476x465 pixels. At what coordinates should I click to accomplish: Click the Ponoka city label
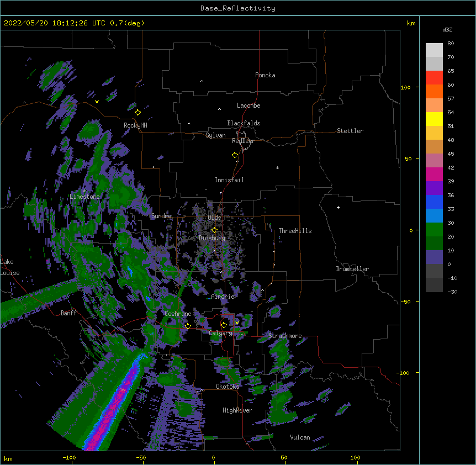(x=265, y=75)
